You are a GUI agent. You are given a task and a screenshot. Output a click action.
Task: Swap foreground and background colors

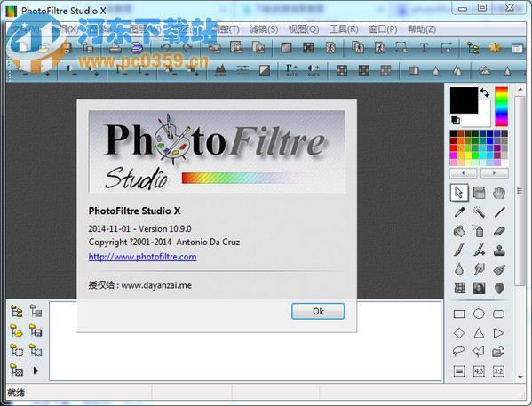[485, 92]
